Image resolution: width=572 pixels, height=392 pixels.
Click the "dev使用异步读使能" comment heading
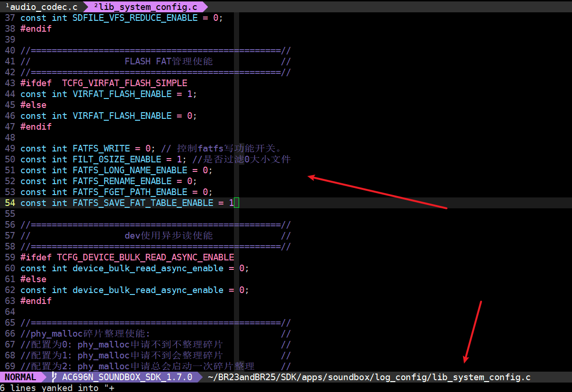pyautogui.click(x=169, y=236)
